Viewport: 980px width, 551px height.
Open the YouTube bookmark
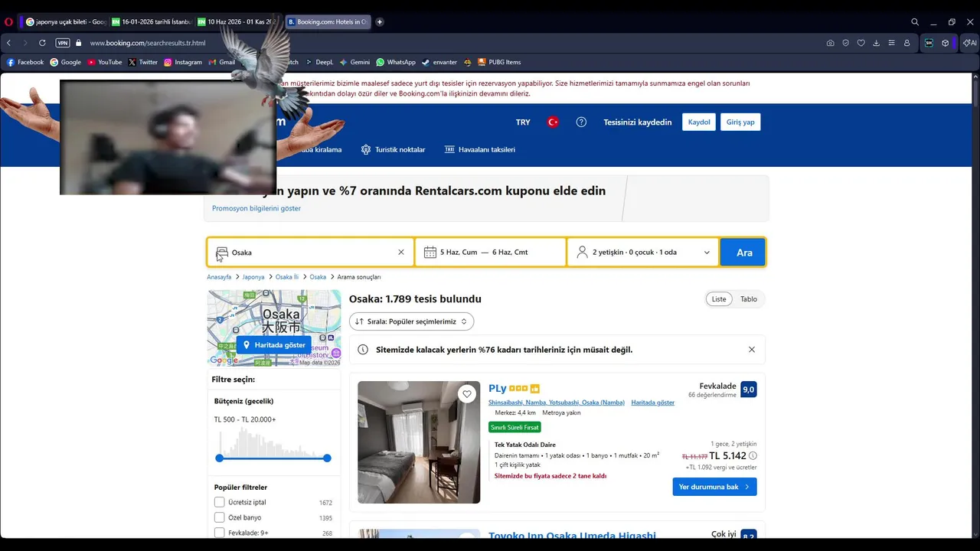[x=105, y=62]
